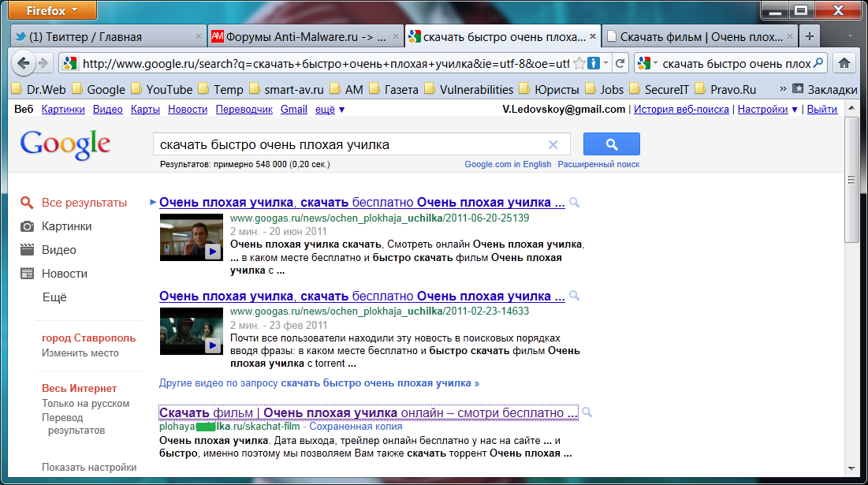Viewport: 868px width, 485px height.
Task: Switch to the Скачать фильм tab
Action: tap(700, 37)
